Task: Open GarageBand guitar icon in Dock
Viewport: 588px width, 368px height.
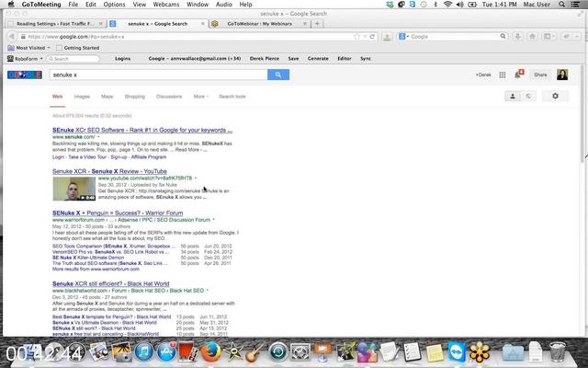Action: pyautogui.click(x=255, y=352)
